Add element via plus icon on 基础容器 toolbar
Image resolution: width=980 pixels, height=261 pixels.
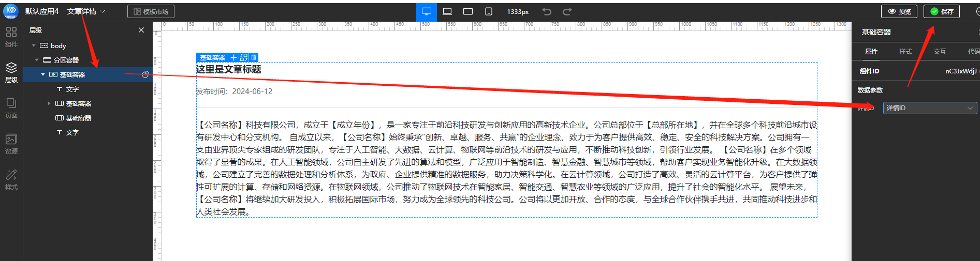pos(234,57)
